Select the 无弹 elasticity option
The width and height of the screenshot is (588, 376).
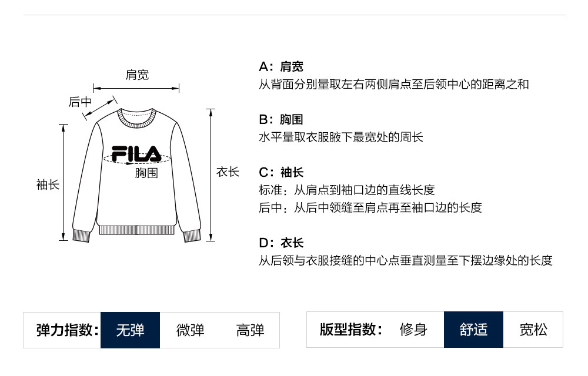click(130, 330)
